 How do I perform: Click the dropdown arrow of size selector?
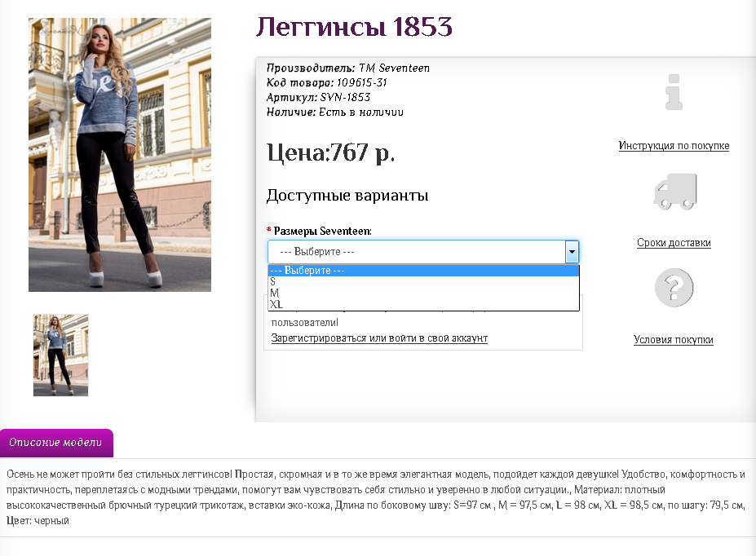[x=572, y=251]
